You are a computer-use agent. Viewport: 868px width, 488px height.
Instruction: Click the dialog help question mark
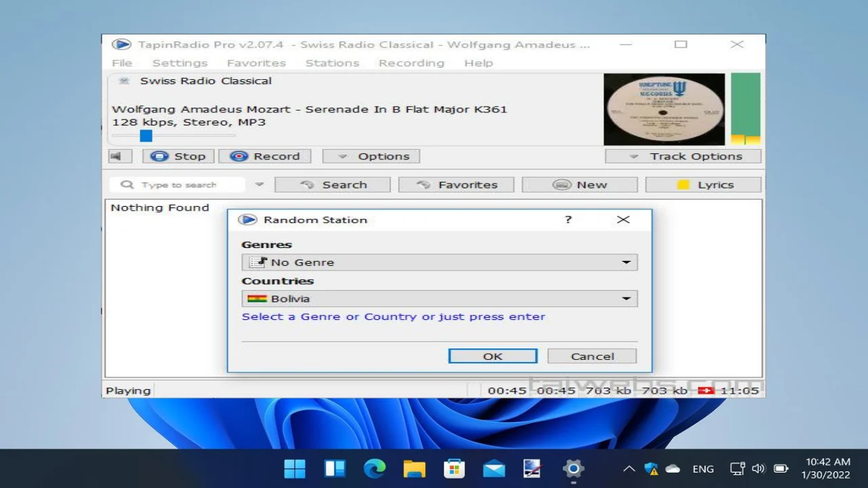pos(568,220)
